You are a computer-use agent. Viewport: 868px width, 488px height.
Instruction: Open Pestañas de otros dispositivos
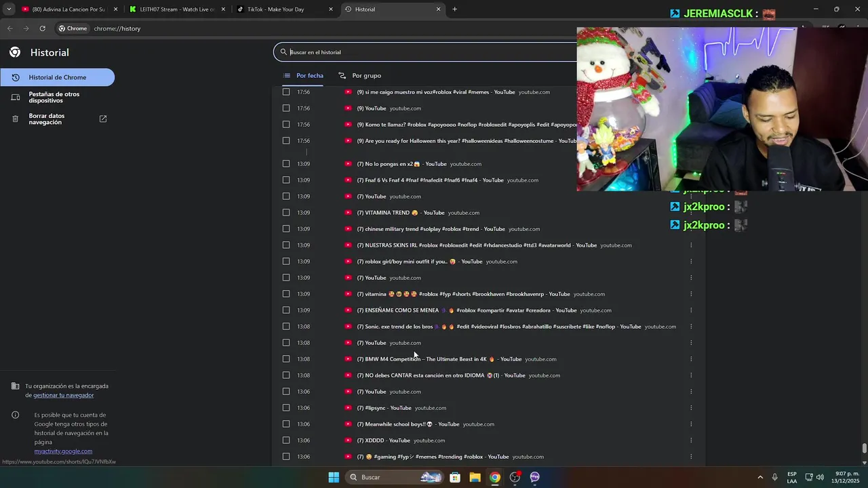(57, 98)
